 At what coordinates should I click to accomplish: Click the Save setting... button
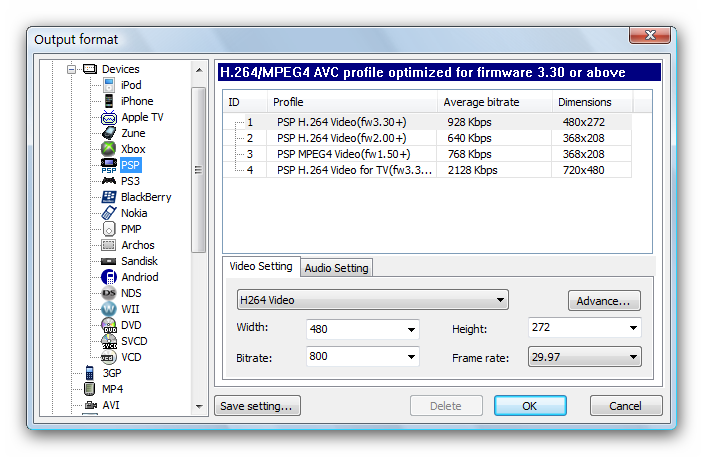pyautogui.click(x=257, y=406)
